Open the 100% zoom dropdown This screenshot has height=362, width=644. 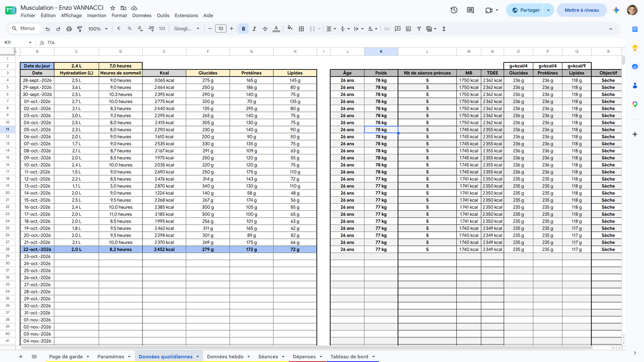[98, 29]
